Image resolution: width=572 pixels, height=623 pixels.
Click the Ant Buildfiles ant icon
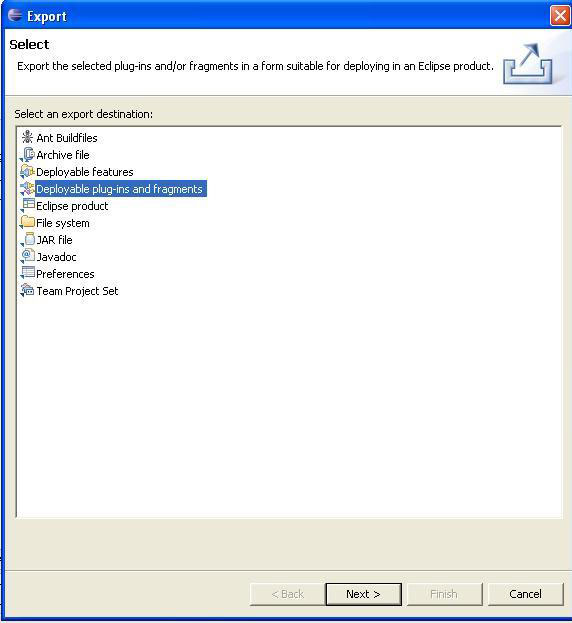(27, 137)
